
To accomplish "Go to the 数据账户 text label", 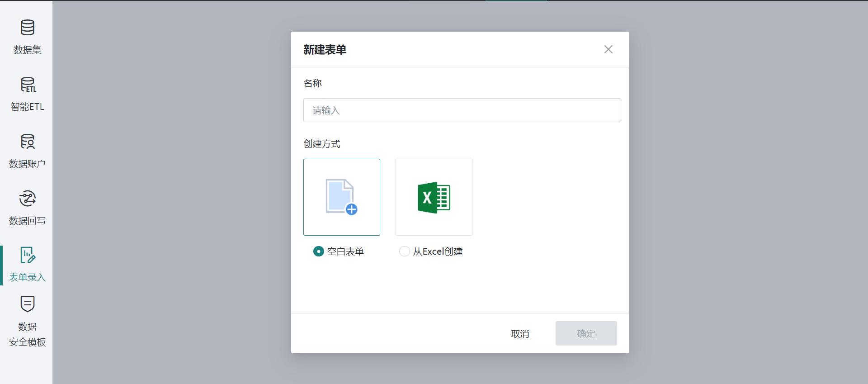I will [27, 164].
